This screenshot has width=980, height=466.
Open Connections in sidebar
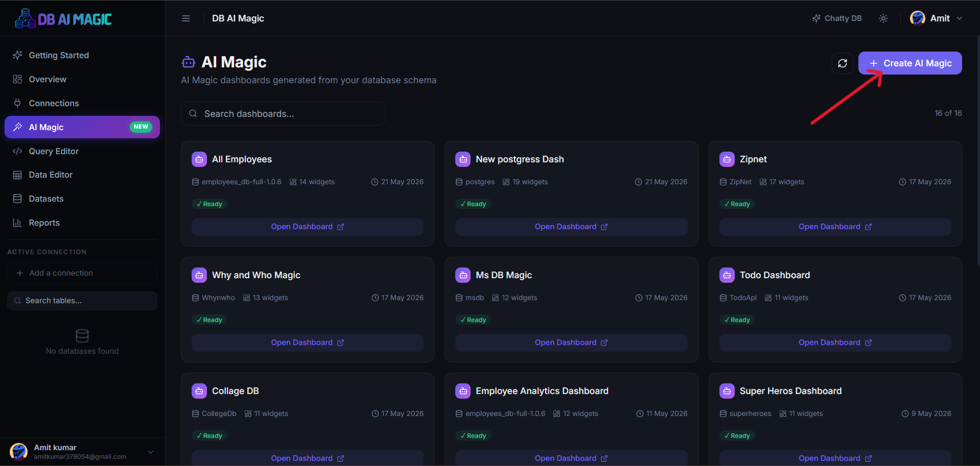tap(82, 103)
